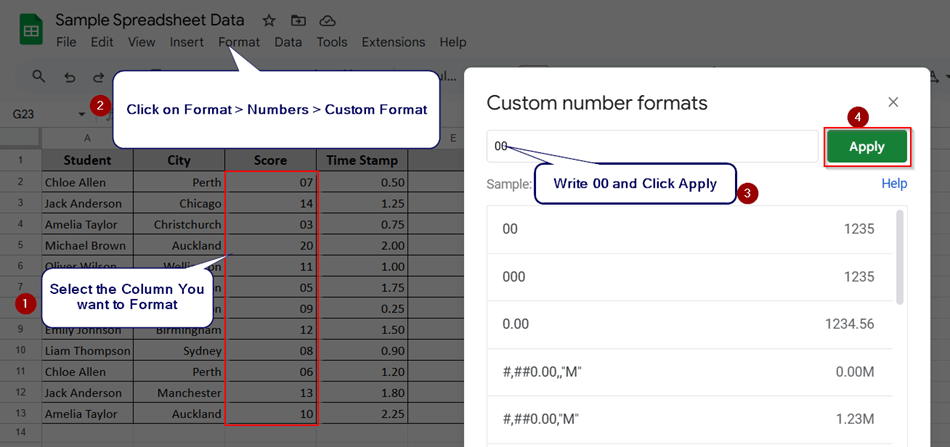Select the 00 format preset row
Screen dimensions: 950x447
[689, 230]
